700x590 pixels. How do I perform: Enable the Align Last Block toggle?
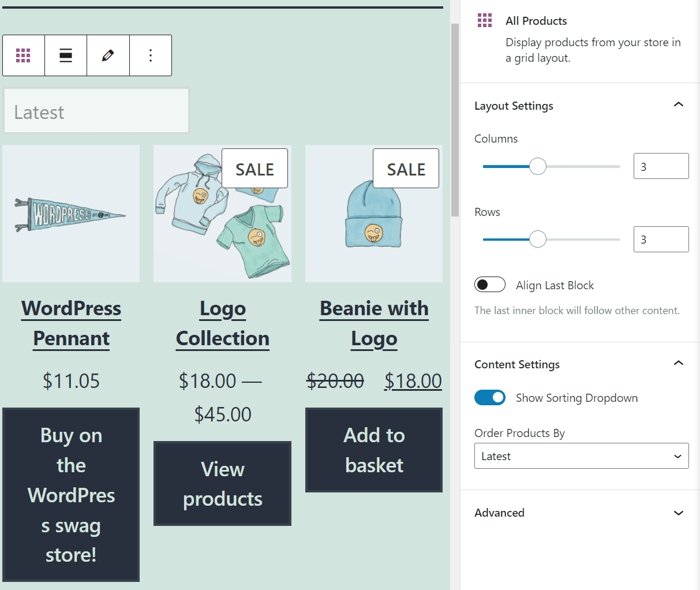click(489, 284)
